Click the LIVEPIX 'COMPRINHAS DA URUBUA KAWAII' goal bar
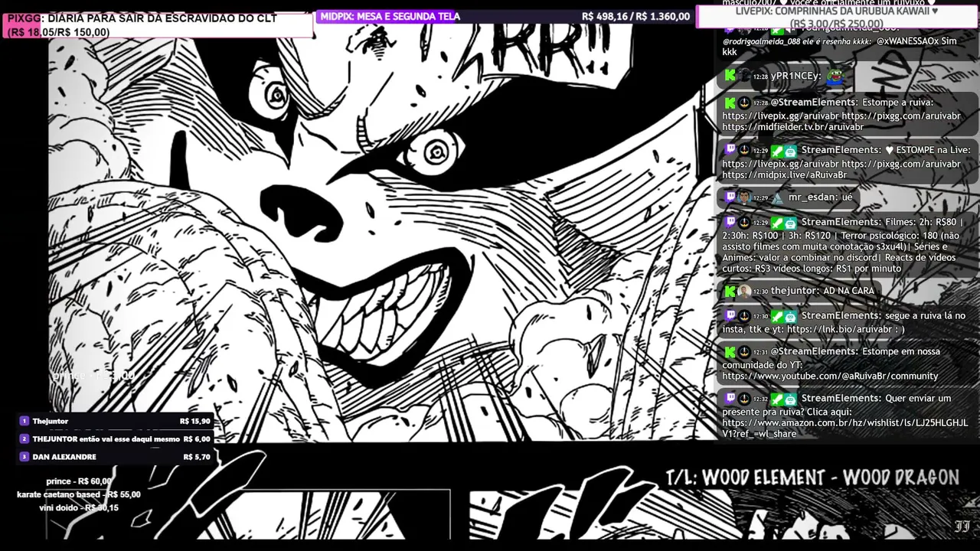 point(837,17)
